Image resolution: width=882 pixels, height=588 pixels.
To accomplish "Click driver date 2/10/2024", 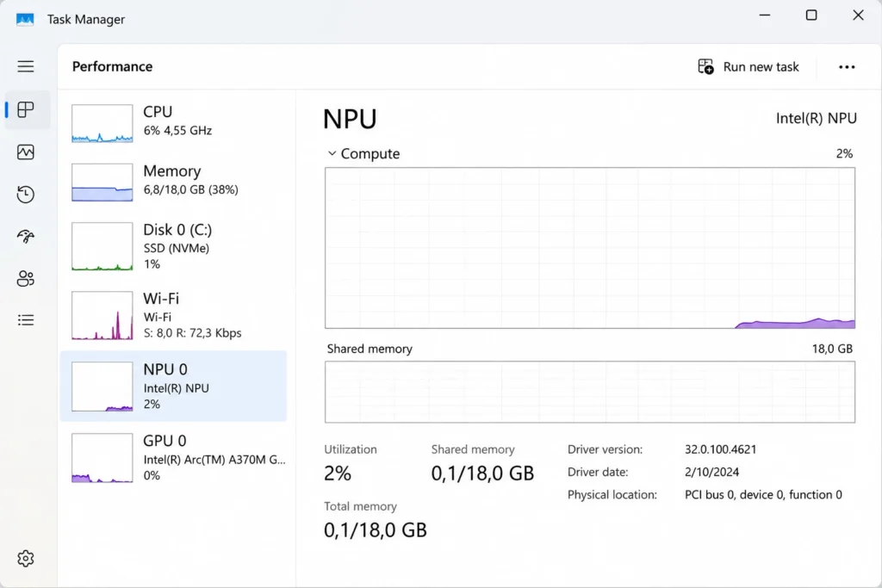I will point(711,472).
